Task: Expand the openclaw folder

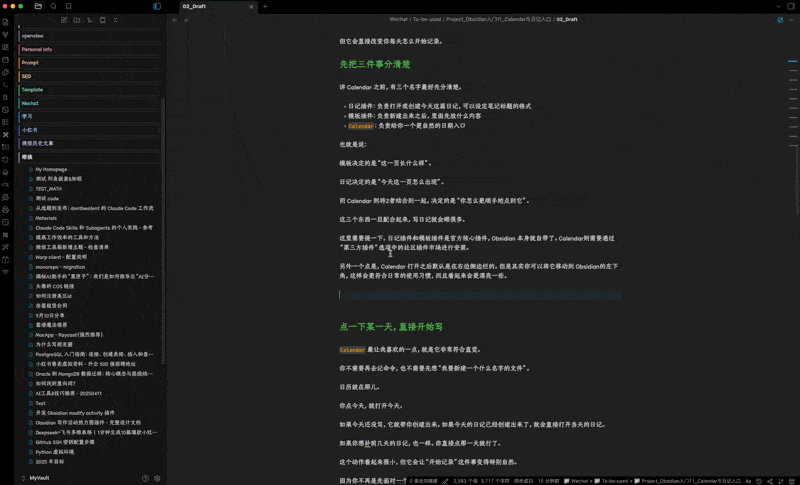Action: point(90,36)
